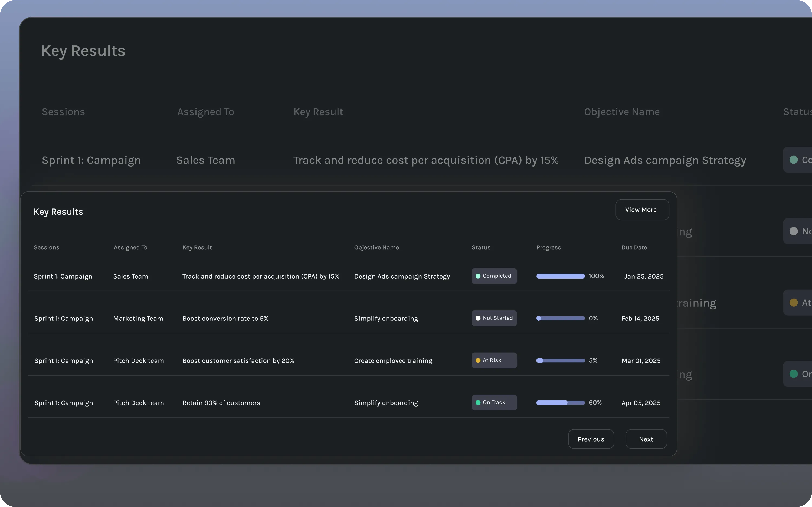The image size is (812, 507).
Task: Click the Progress column header
Action: pos(548,247)
